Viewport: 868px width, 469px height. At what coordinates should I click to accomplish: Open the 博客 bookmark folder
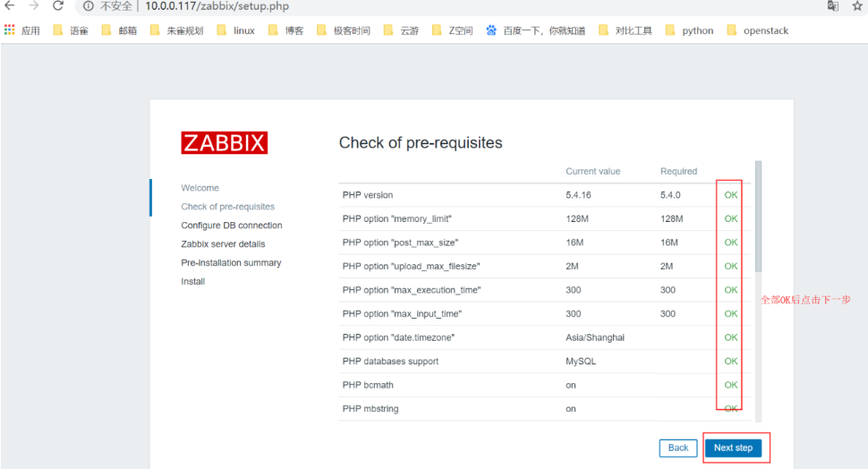click(285, 30)
